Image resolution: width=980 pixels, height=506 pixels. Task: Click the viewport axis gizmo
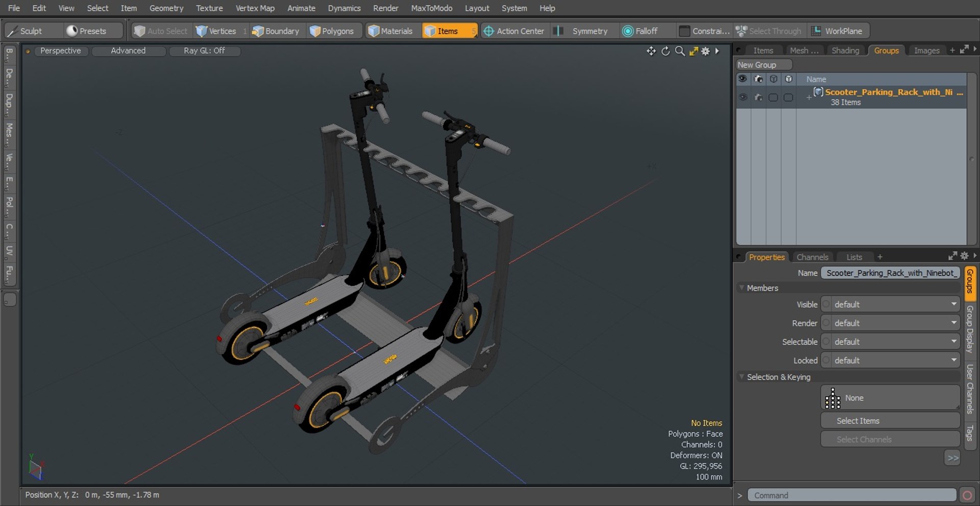click(36, 467)
